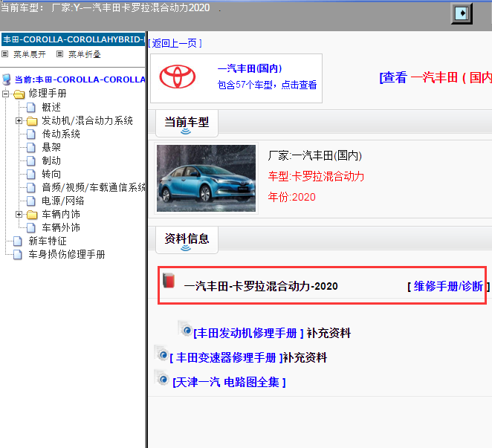Select 电源/网络 in the tree
The height and width of the screenshot is (448, 492).
63,201
